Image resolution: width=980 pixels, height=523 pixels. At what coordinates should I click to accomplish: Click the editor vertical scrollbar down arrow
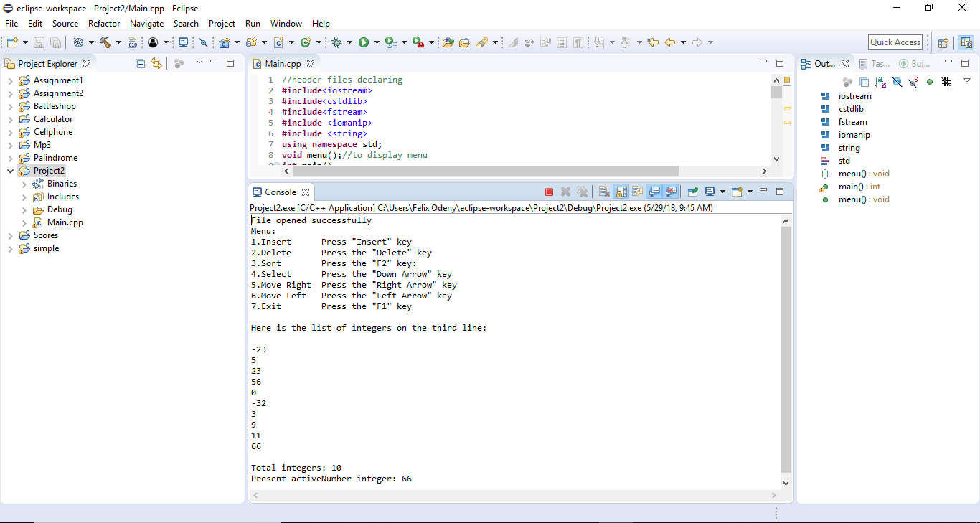pyautogui.click(x=776, y=159)
